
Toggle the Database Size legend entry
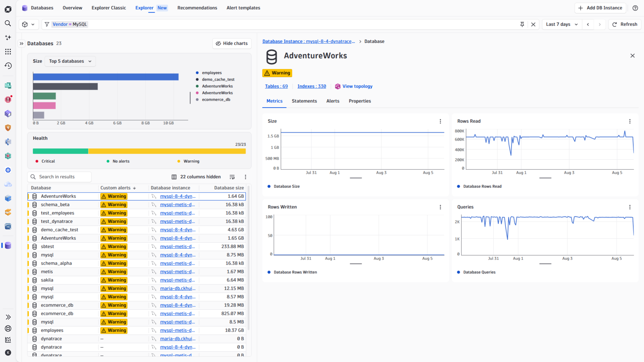[283, 186]
